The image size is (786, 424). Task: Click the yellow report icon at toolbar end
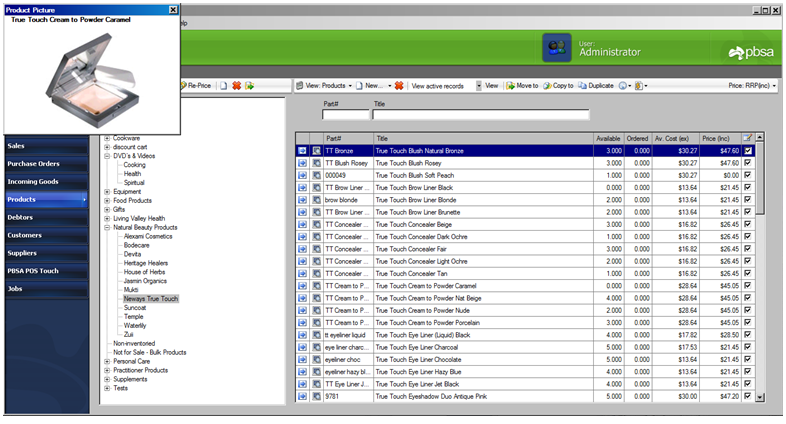tap(639, 86)
